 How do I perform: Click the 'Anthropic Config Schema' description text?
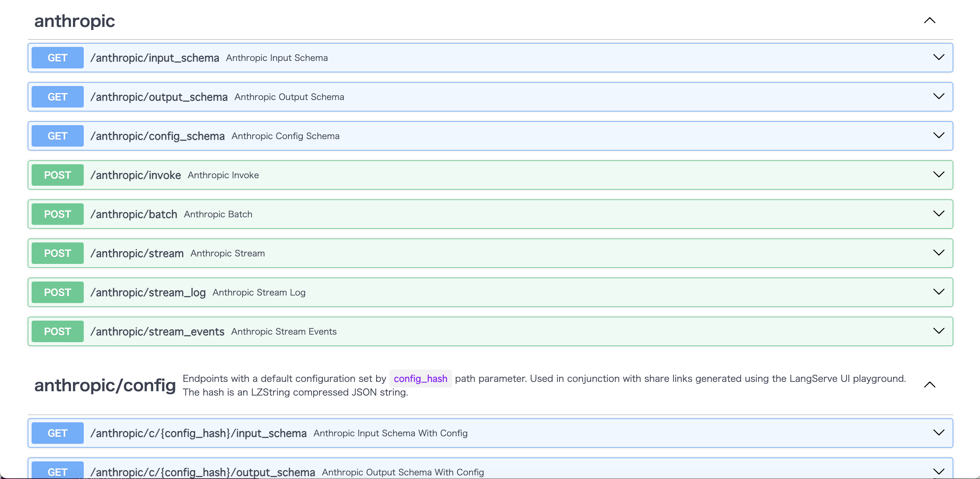285,136
